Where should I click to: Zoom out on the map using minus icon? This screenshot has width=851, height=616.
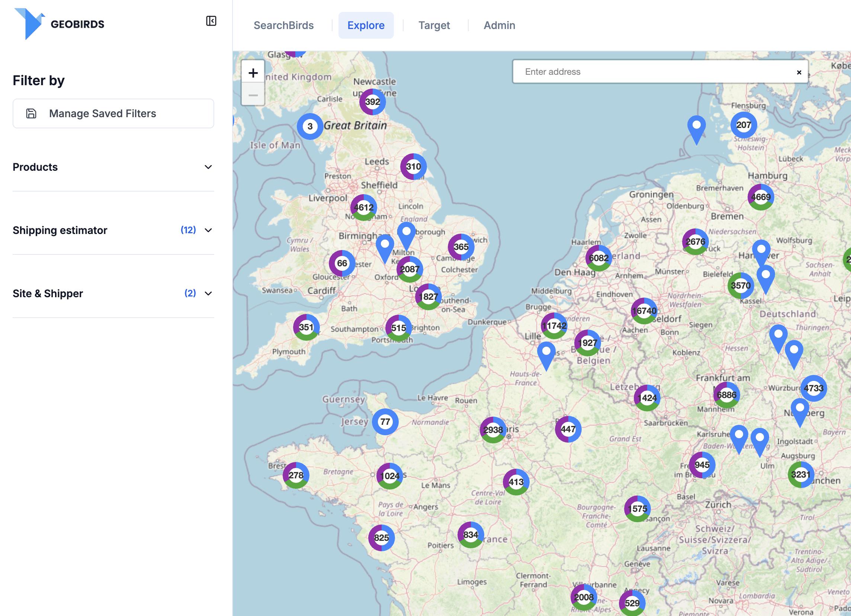(x=253, y=95)
